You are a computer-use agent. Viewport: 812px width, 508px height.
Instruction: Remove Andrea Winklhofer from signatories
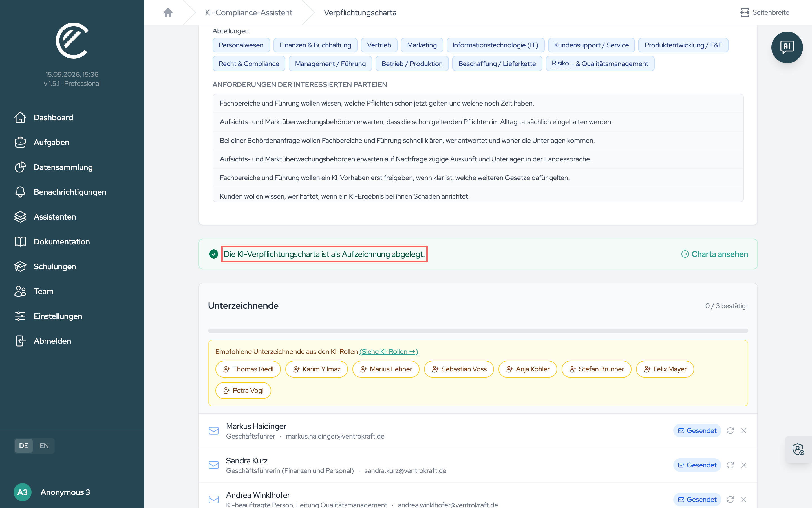coord(743,499)
